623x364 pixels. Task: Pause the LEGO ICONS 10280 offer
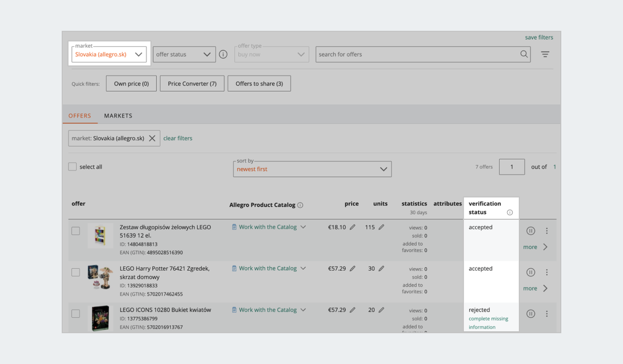click(x=531, y=314)
